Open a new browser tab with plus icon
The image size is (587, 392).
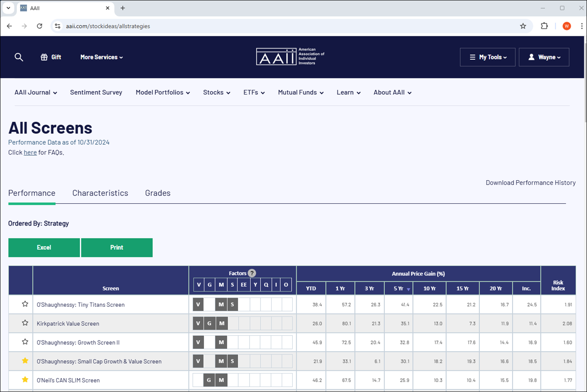[x=123, y=8]
